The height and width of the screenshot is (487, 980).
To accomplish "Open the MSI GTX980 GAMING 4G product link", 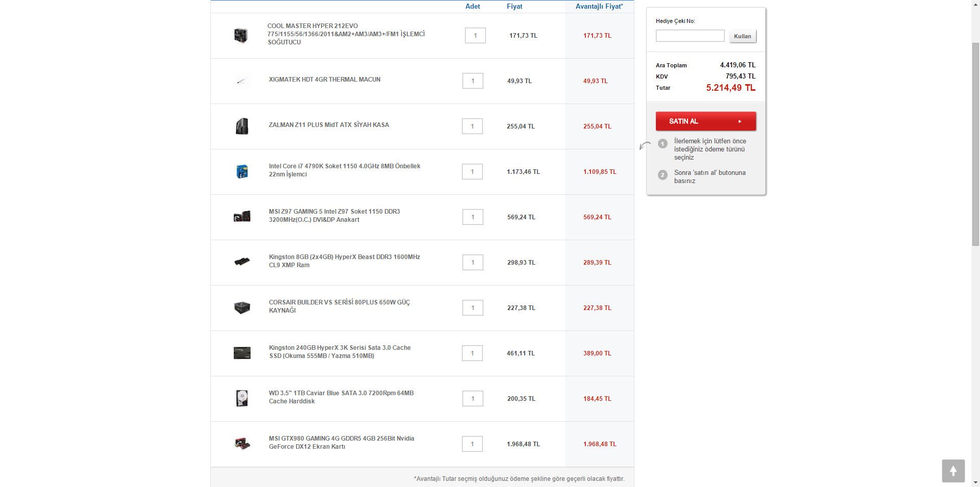I will click(x=341, y=443).
